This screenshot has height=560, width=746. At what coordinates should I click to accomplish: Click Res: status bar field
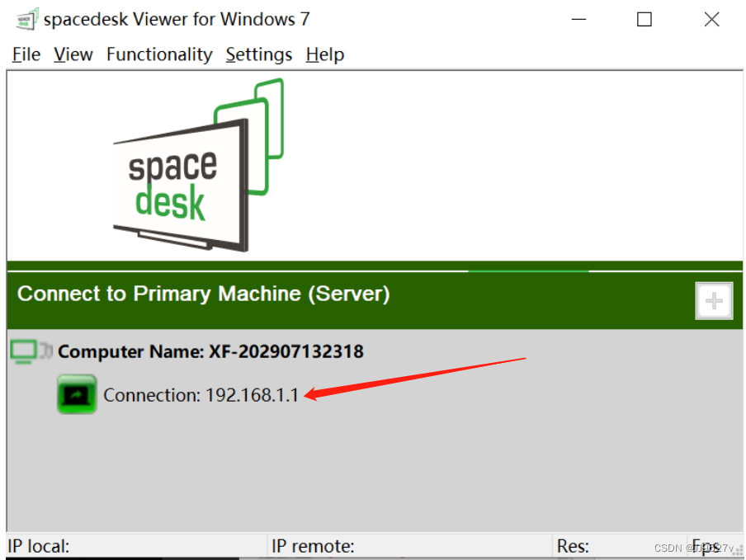point(620,546)
